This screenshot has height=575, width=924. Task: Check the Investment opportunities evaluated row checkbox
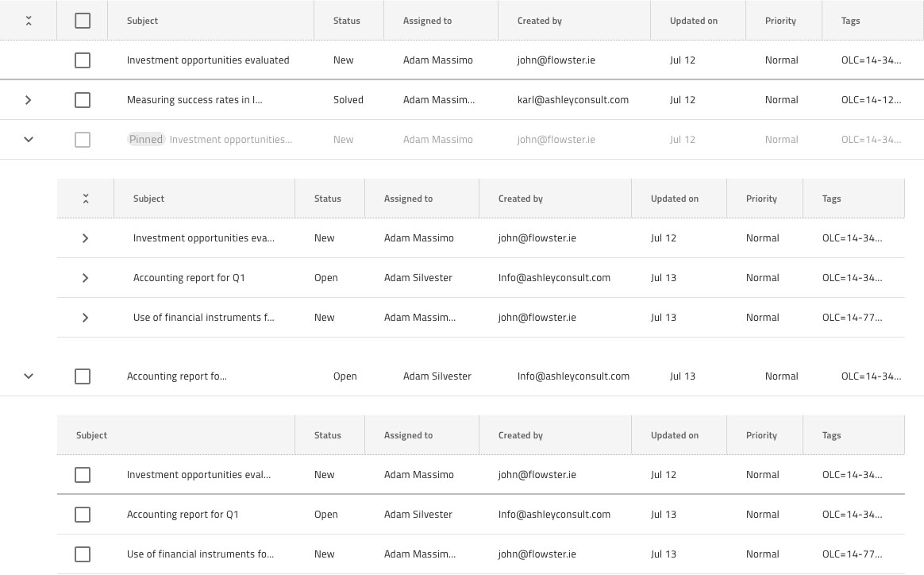point(83,60)
